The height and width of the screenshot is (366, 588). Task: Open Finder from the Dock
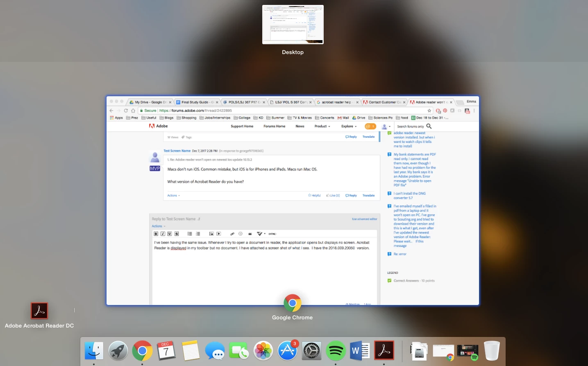click(94, 351)
